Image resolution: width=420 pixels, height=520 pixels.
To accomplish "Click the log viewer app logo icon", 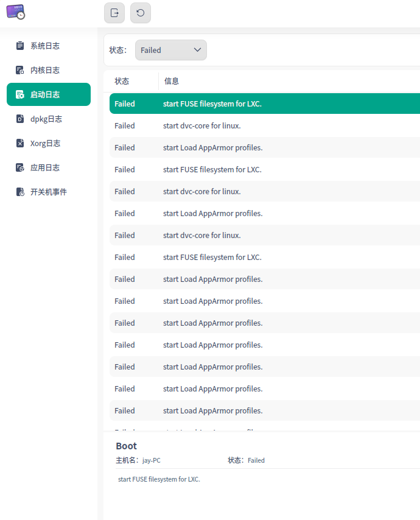I will (x=16, y=12).
